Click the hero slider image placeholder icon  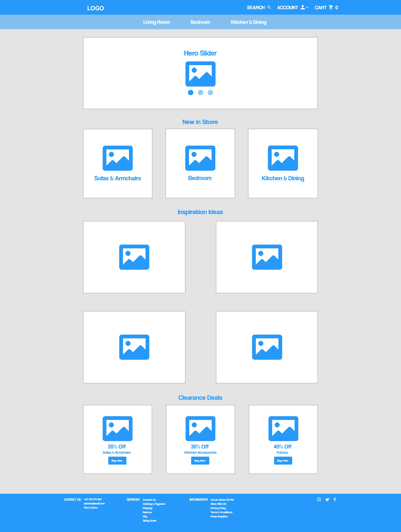pos(200,74)
